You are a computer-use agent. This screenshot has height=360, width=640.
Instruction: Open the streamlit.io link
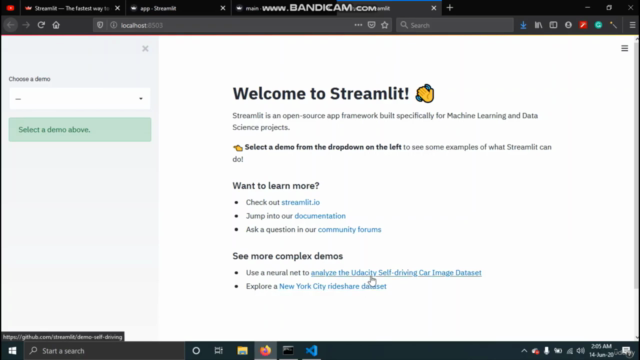tap(300, 202)
